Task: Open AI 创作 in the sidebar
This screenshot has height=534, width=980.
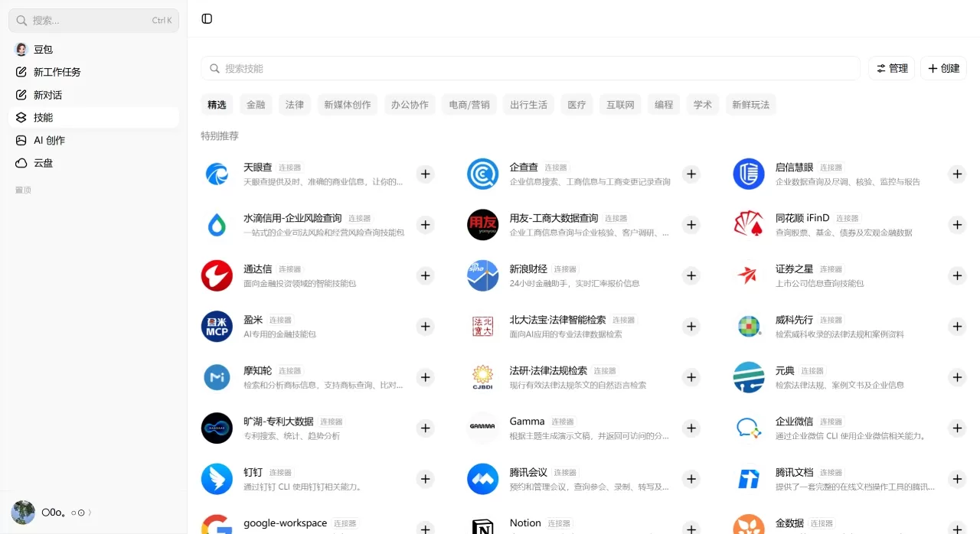Action: coord(93,140)
